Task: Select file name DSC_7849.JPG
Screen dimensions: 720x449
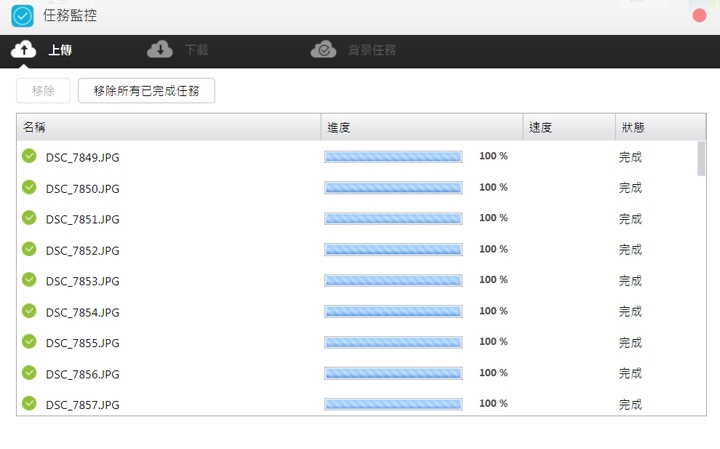Action: click(83, 157)
